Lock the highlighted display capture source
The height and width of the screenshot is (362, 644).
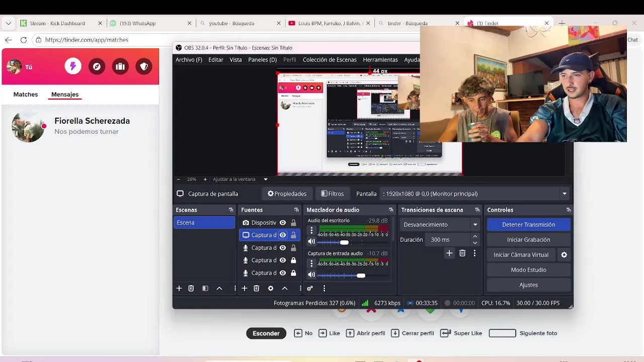pyautogui.click(x=293, y=235)
